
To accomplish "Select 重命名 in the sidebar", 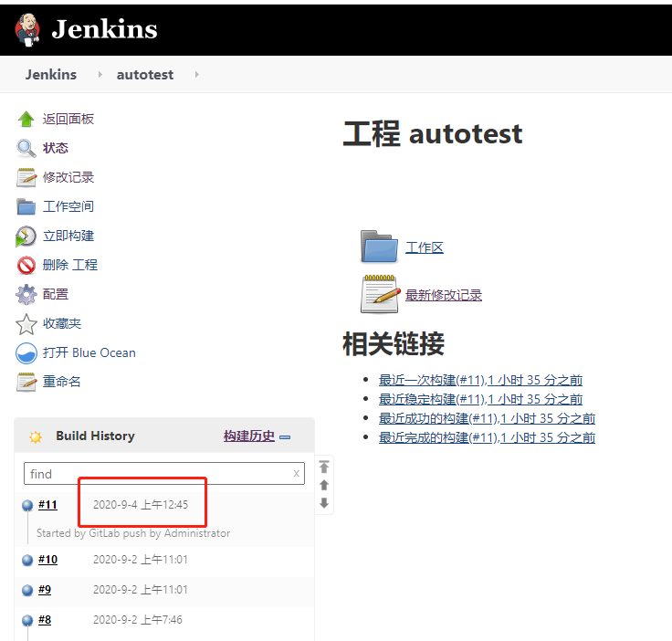I will coord(62,382).
